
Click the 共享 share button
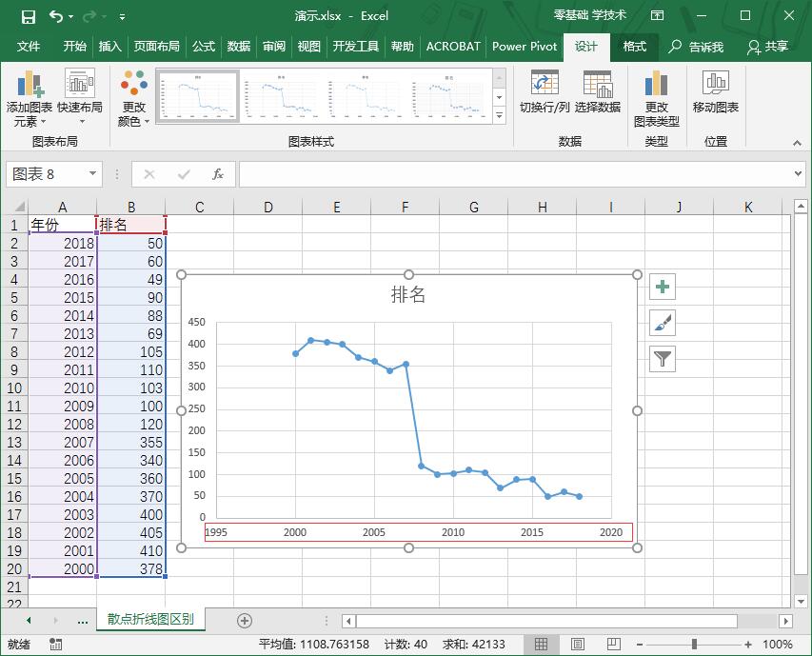point(768,47)
